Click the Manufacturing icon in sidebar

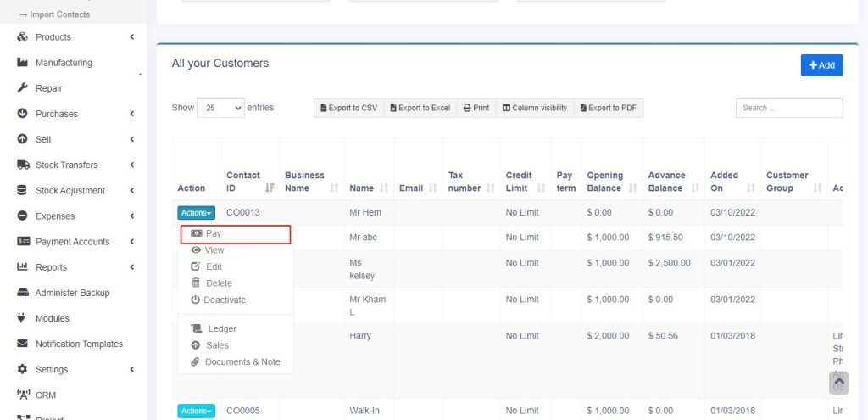coord(23,63)
